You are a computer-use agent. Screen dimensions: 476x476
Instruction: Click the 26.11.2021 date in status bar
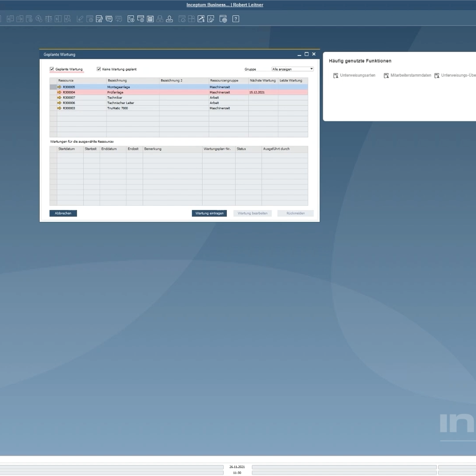[x=237, y=467]
